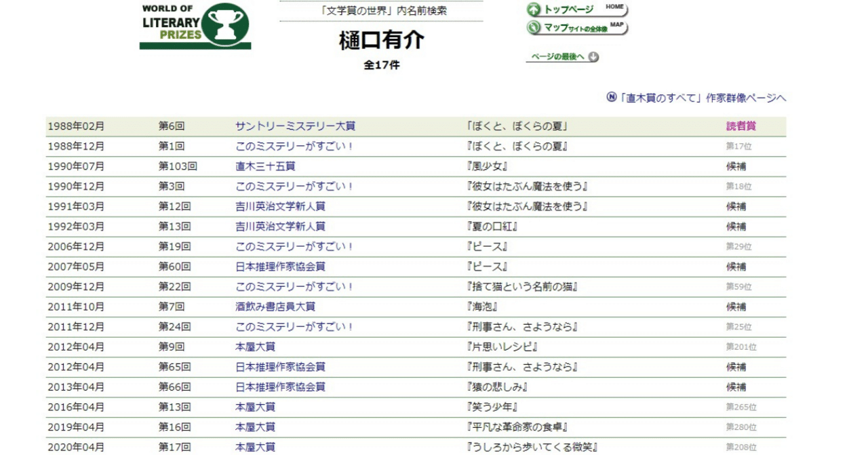Click the date 2007年05月
Viewport: 868px width, 455px height.
pos(76,266)
